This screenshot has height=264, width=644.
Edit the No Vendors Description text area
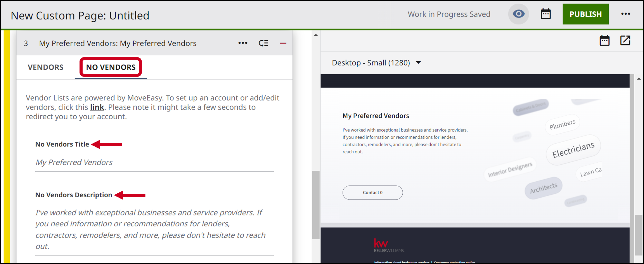click(154, 229)
